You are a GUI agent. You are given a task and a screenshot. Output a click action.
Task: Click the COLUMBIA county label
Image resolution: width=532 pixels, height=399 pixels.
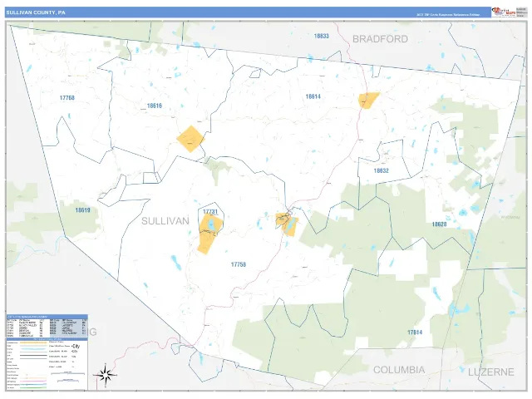tap(399, 370)
